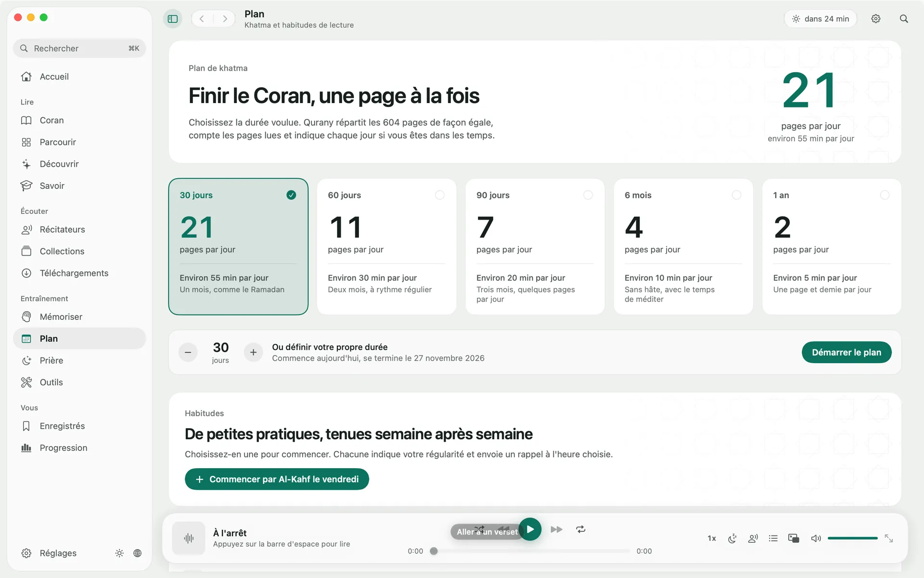Click Démarrer le plan button
924x578 pixels.
pyautogui.click(x=847, y=352)
